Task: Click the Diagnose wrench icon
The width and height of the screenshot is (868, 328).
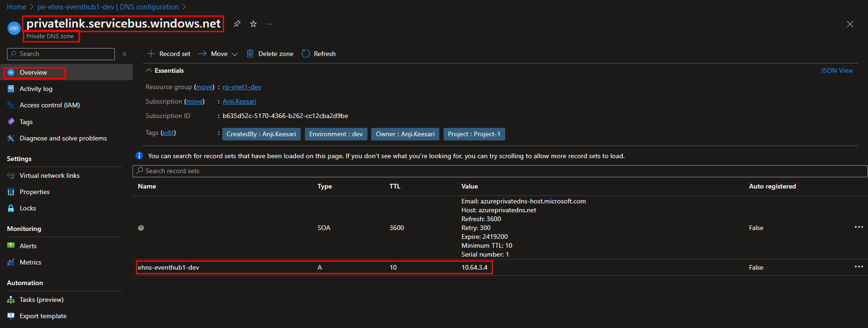Action: tap(11, 138)
